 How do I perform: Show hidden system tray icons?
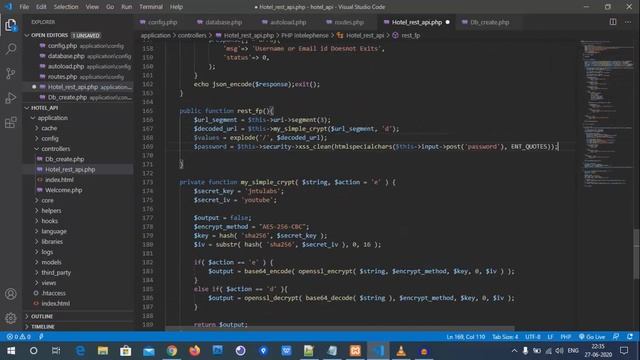point(514,351)
